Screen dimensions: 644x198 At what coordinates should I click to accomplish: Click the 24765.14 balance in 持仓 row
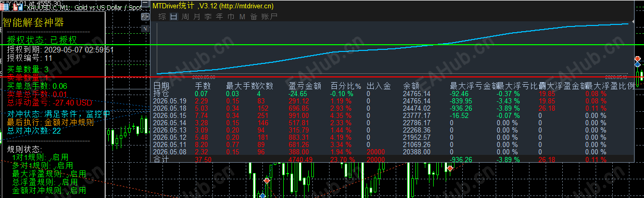(417, 94)
